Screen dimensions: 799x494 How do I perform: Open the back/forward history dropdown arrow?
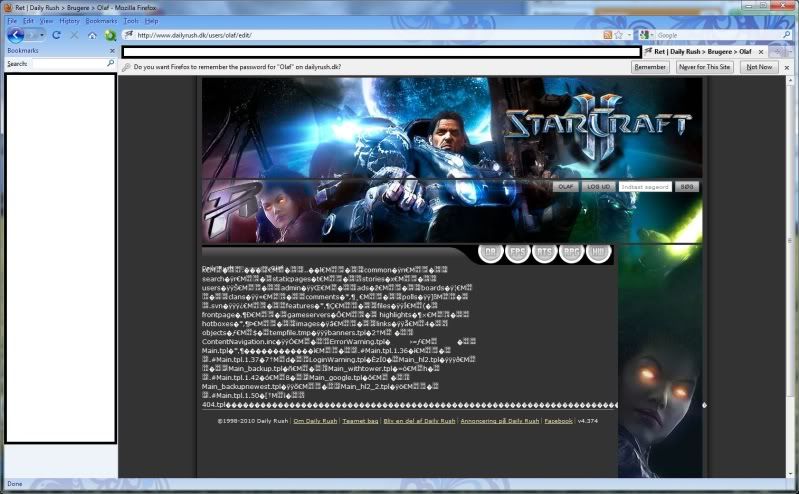pos(42,35)
